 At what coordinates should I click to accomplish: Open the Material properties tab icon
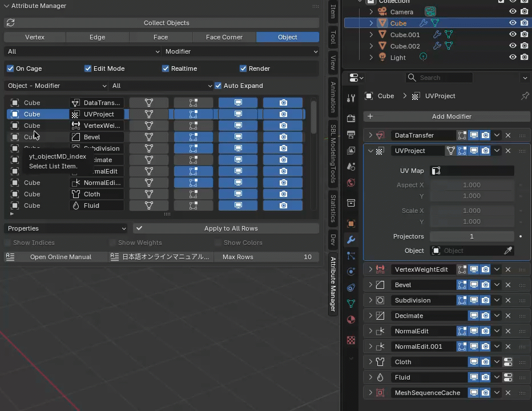[x=351, y=319]
